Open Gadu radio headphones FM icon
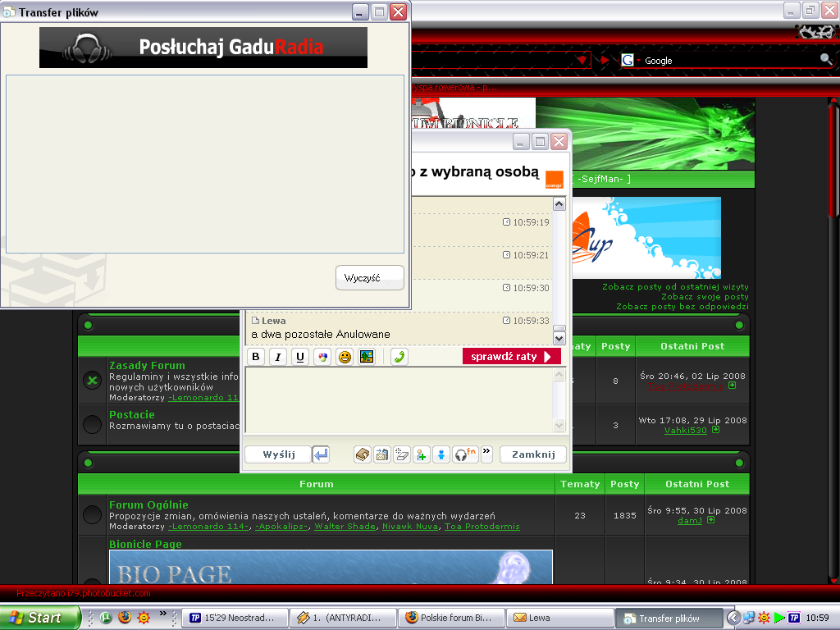The width and height of the screenshot is (840, 630). (x=465, y=454)
